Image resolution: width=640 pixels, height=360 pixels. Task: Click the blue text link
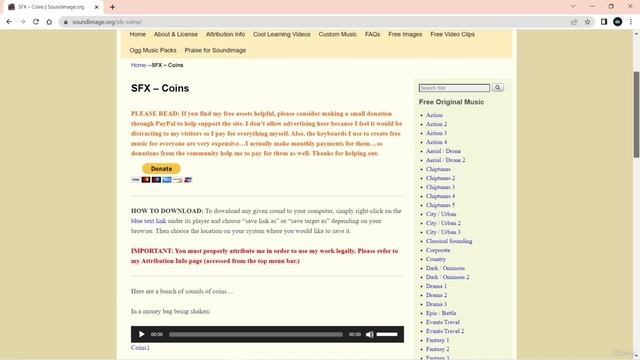tap(149, 221)
